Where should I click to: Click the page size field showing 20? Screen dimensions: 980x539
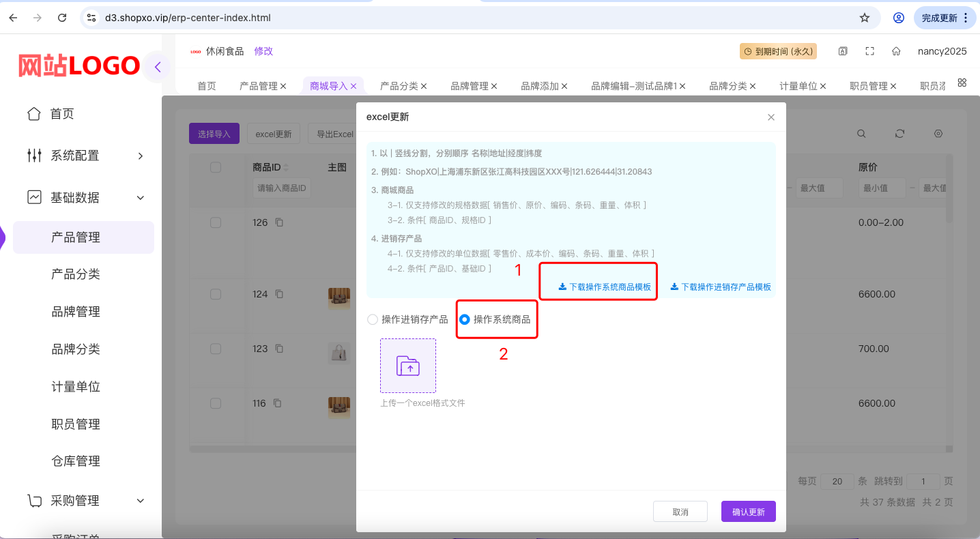[837, 482]
